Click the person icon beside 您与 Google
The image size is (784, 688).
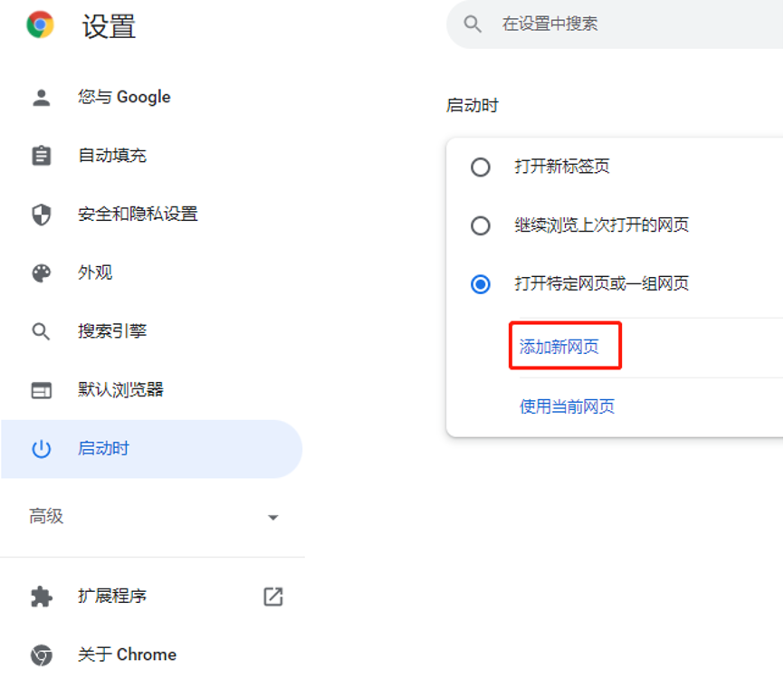point(42,98)
